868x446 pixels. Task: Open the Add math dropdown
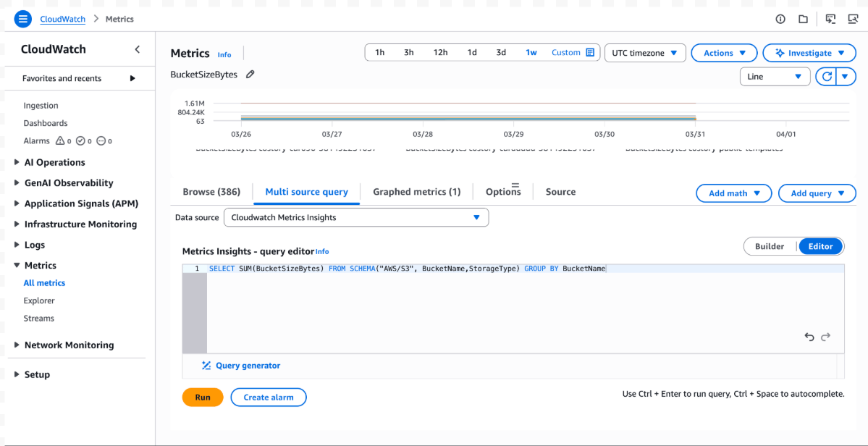[733, 193]
